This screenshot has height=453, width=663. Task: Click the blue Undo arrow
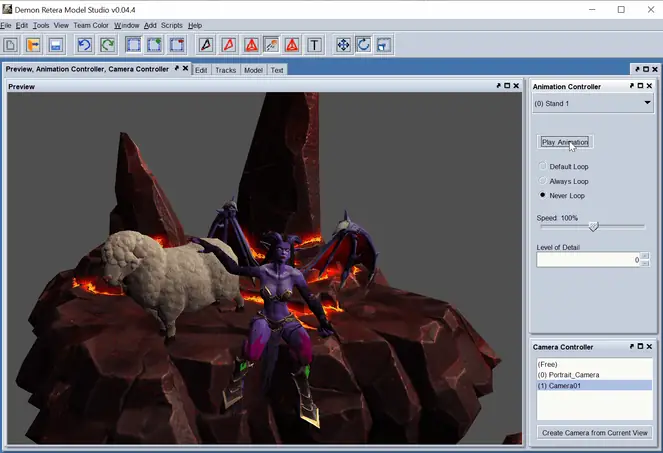(x=85, y=45)
